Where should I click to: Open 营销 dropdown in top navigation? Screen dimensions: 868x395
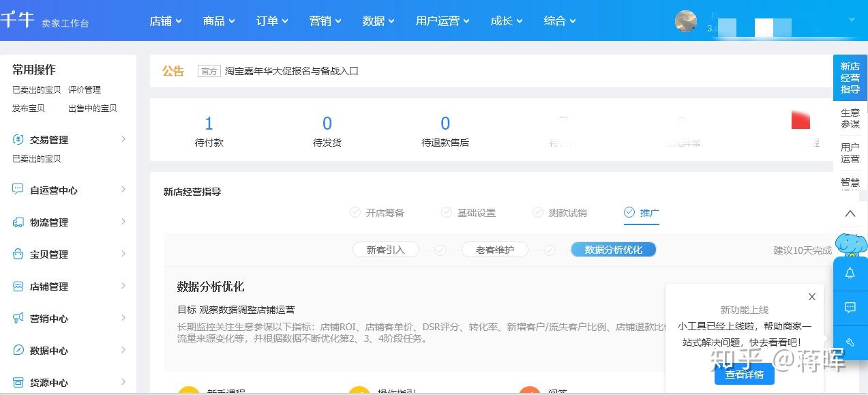[x=325, y=21]
